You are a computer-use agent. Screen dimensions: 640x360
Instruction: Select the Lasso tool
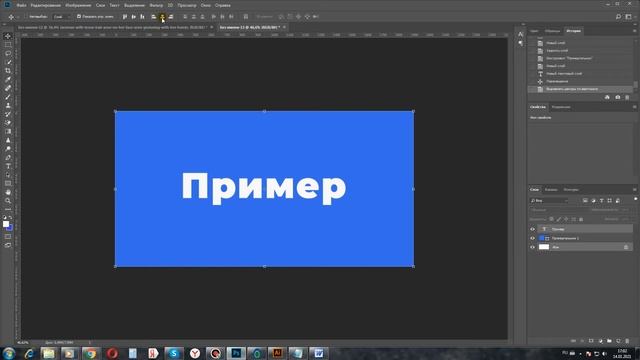(8, 53)
